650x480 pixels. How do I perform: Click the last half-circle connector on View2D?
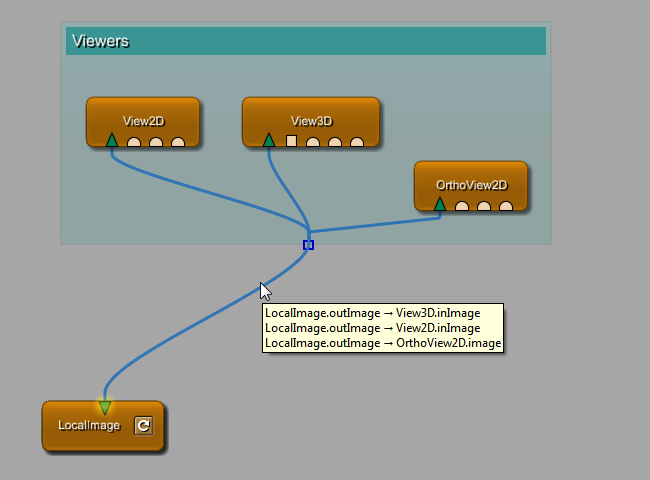coord(178,142)
